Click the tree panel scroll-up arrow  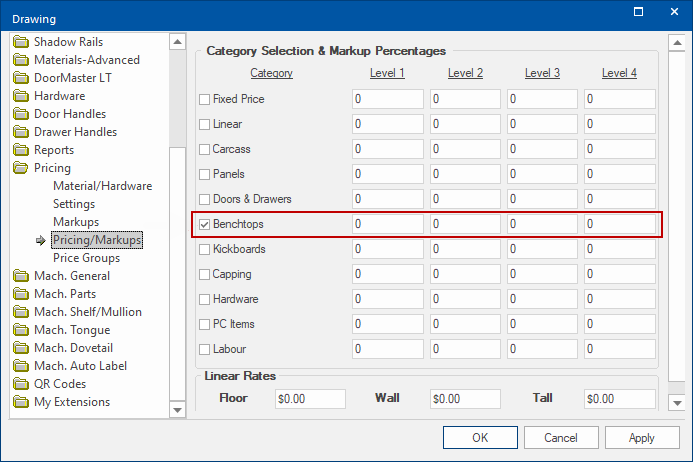point(177,42)
